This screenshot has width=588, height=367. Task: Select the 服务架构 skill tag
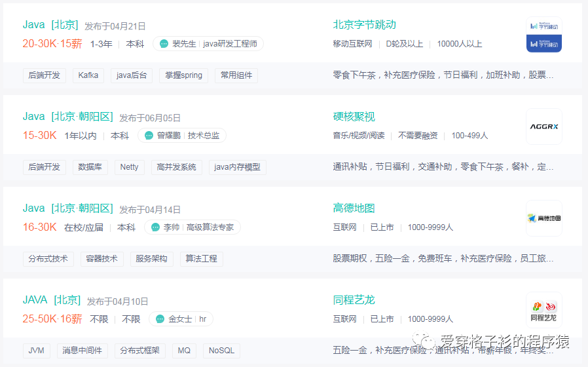point(151,259)
